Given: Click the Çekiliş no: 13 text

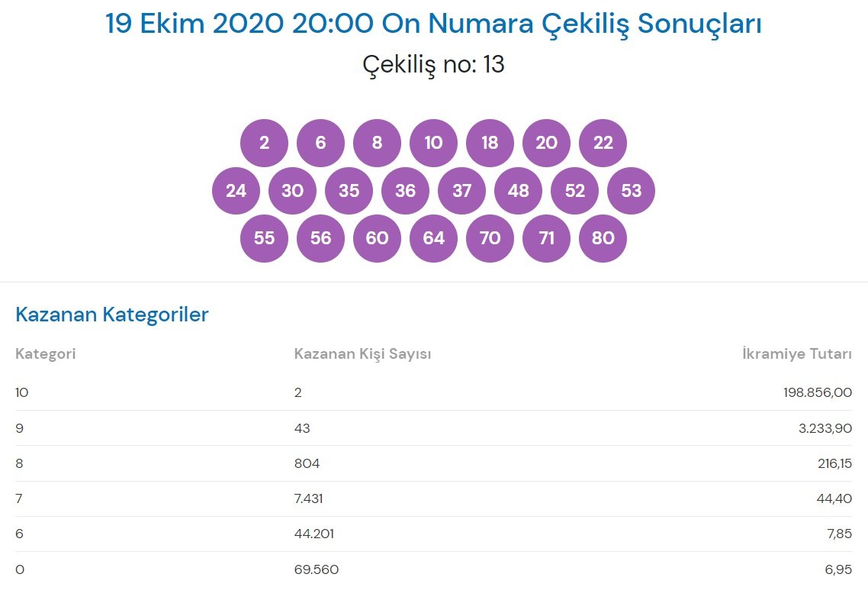Looking at the screenshot, I should click(x=433, y=65).
